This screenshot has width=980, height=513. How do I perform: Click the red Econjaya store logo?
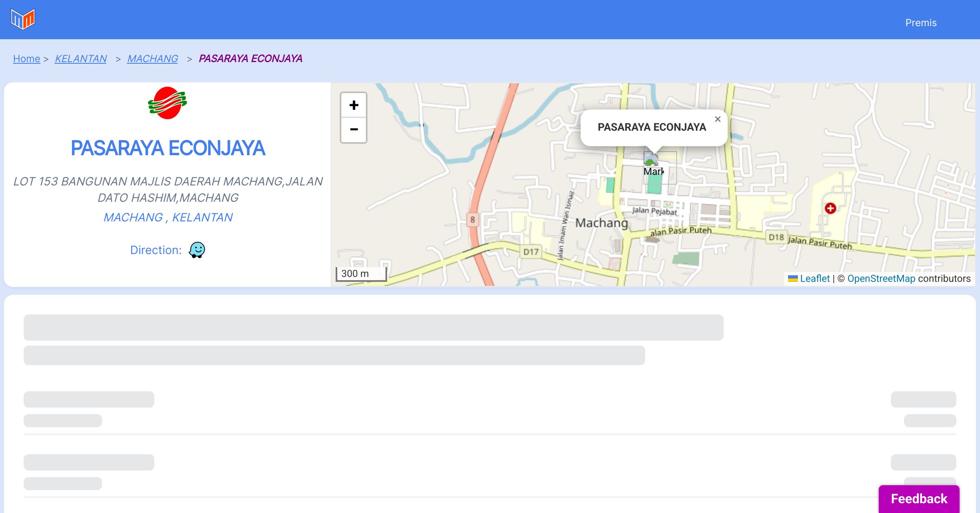point(167,103)
